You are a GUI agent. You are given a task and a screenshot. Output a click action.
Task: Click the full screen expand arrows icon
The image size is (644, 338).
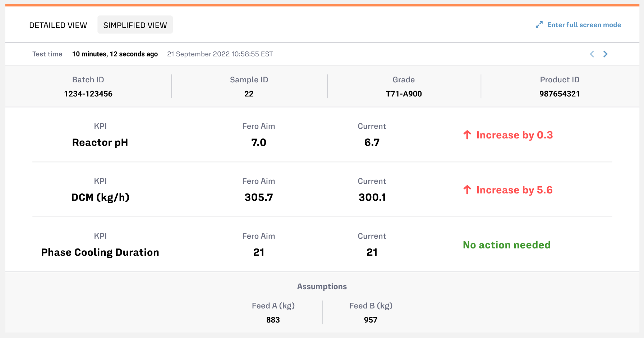coord(539,25)
